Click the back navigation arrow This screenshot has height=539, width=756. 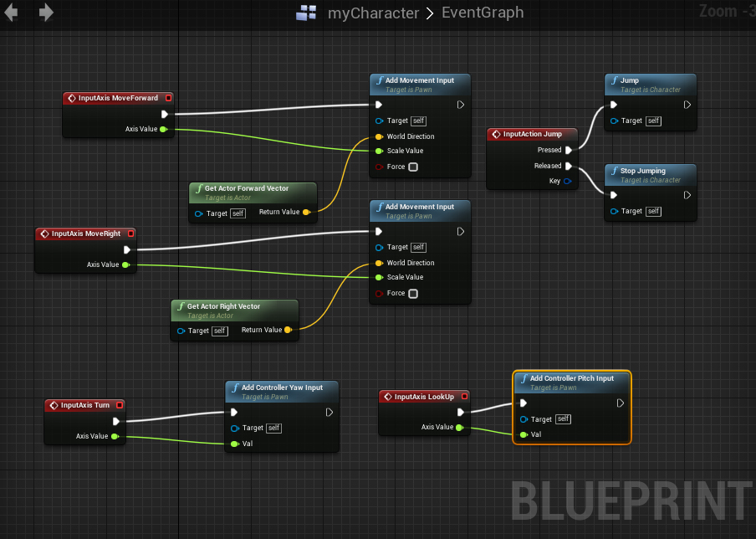(x=12, y=13)
